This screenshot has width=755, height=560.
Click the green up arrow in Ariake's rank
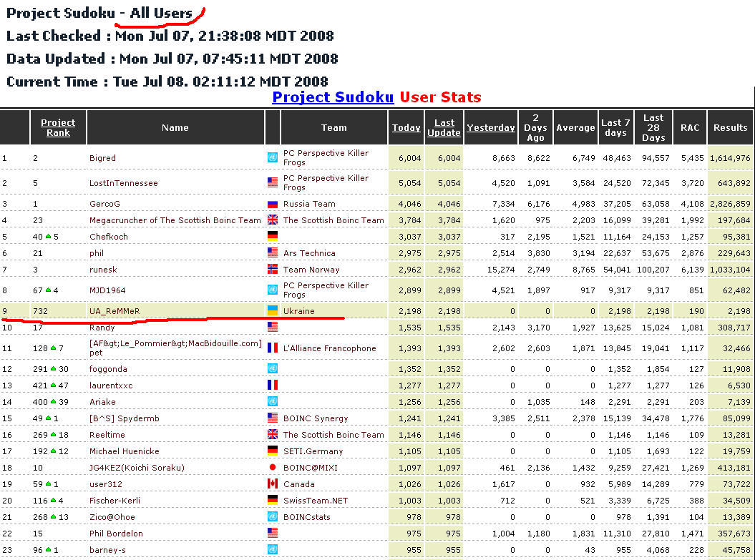coord(54,402)
